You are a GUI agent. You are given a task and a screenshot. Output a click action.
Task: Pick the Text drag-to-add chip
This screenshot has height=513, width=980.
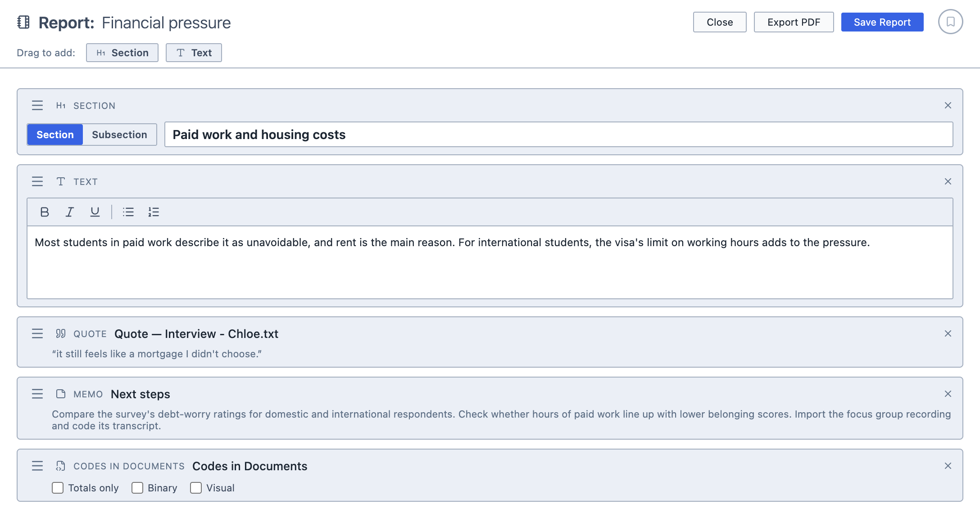[x=194, y=53]
